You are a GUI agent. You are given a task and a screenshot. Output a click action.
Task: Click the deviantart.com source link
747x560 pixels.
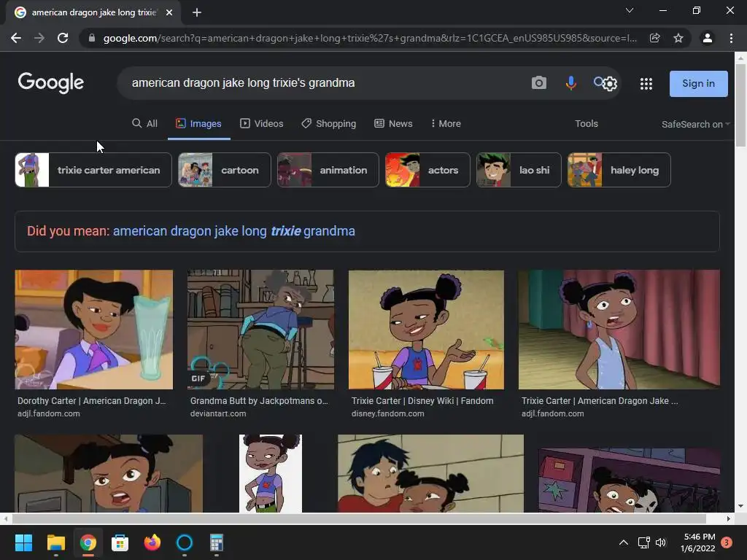(218, 414)
